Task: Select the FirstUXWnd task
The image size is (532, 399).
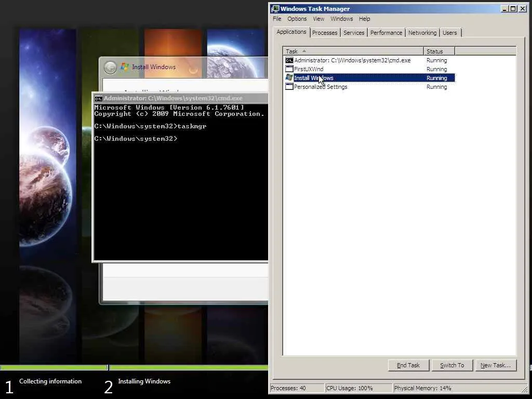Action: click(x=370, y=69)
